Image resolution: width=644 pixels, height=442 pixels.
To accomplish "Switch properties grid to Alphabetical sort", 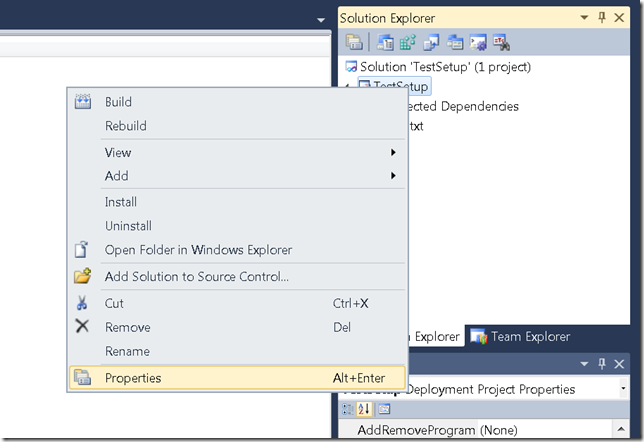I will point(364,409).
